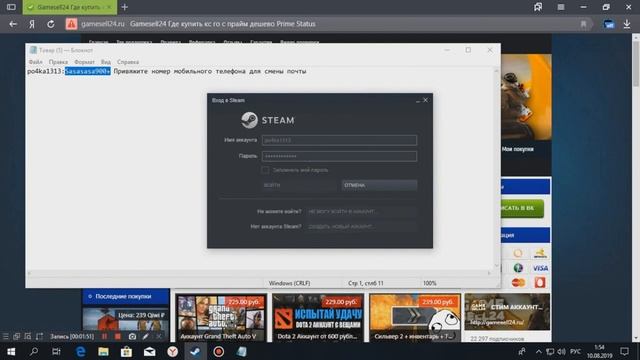
Task: Open screen recorder app on taskbar
Action: click(218, 351)
